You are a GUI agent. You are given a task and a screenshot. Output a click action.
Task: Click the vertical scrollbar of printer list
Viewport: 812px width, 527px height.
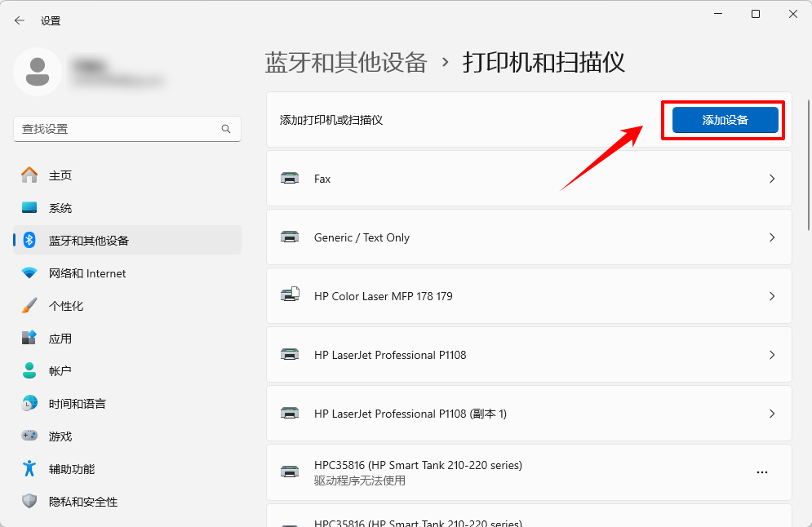809,166
